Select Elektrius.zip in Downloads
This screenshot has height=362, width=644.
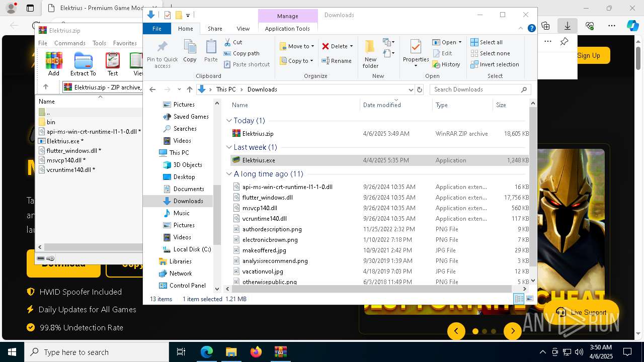(258, 134)
